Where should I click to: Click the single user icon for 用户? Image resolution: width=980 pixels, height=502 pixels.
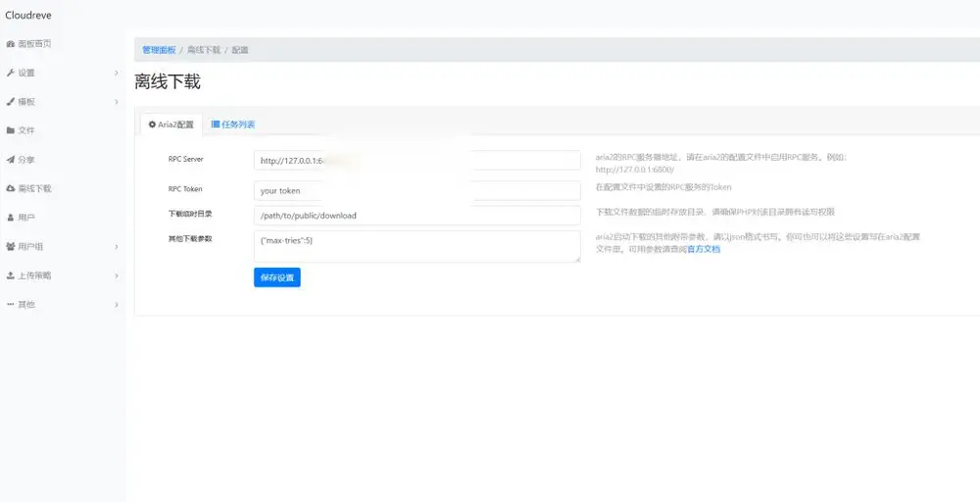[x=10, y=218]
